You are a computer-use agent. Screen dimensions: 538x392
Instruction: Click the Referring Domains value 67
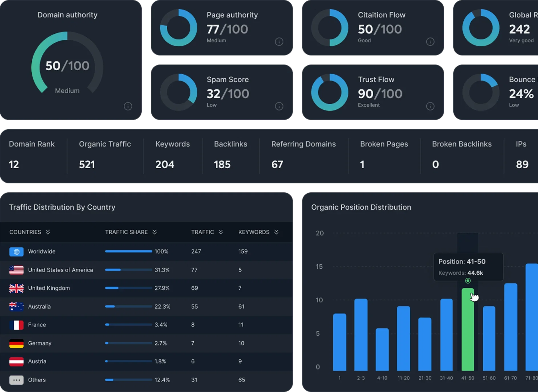click(x=277, y=164)
